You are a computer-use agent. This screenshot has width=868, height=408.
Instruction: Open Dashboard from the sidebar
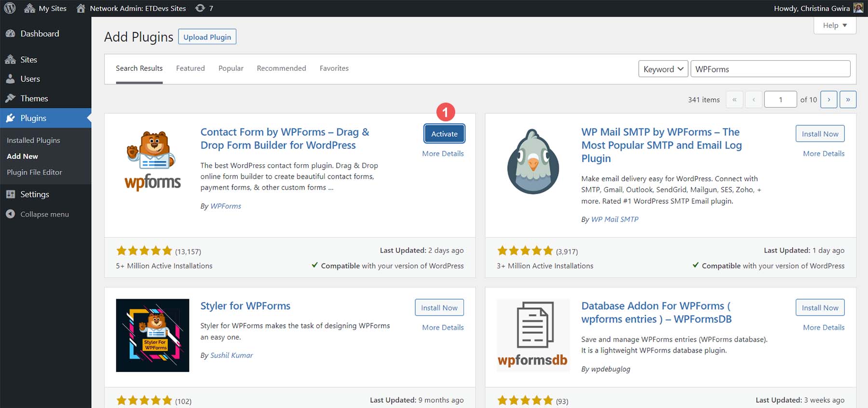point(40,34)
